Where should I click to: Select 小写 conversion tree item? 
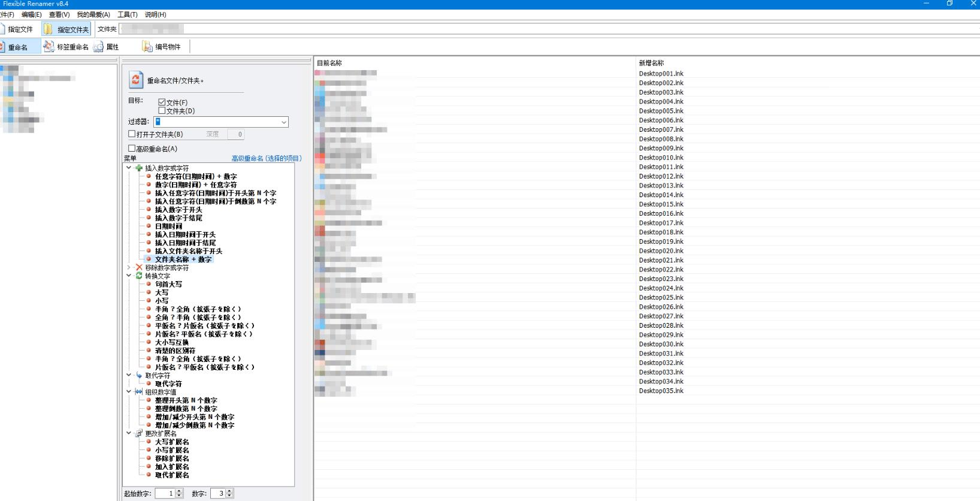pos(162,301)
